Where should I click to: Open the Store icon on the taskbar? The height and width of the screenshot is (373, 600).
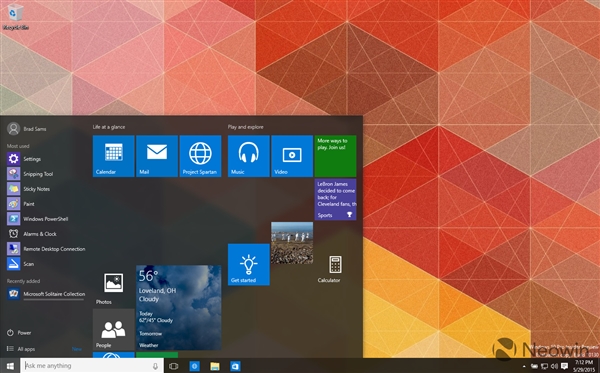(235, 366)
